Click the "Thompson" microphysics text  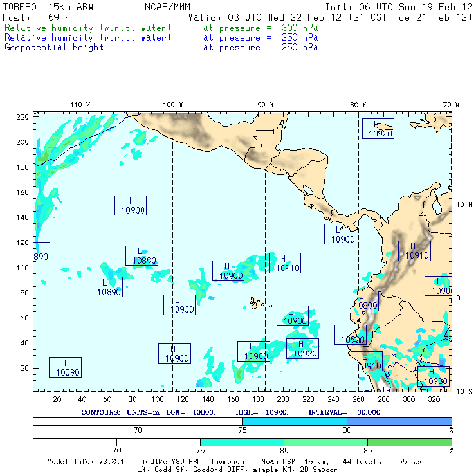tap(227, 462)
